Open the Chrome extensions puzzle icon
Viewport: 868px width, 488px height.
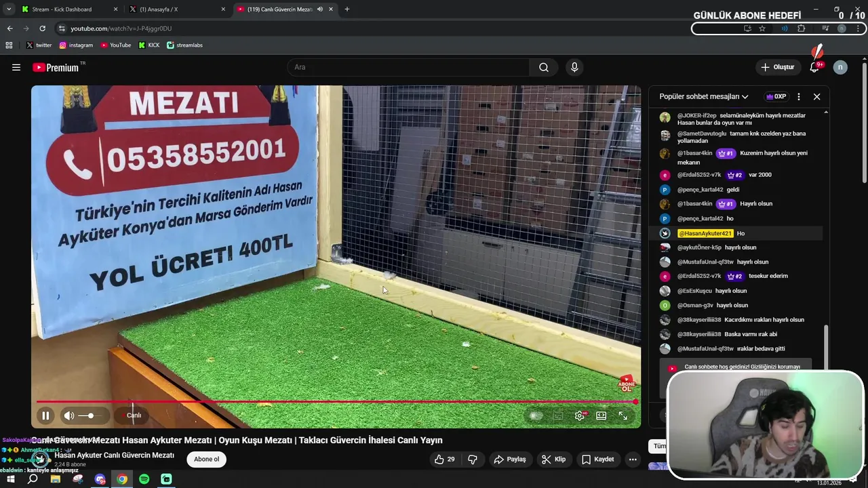(x=802, y=28)
